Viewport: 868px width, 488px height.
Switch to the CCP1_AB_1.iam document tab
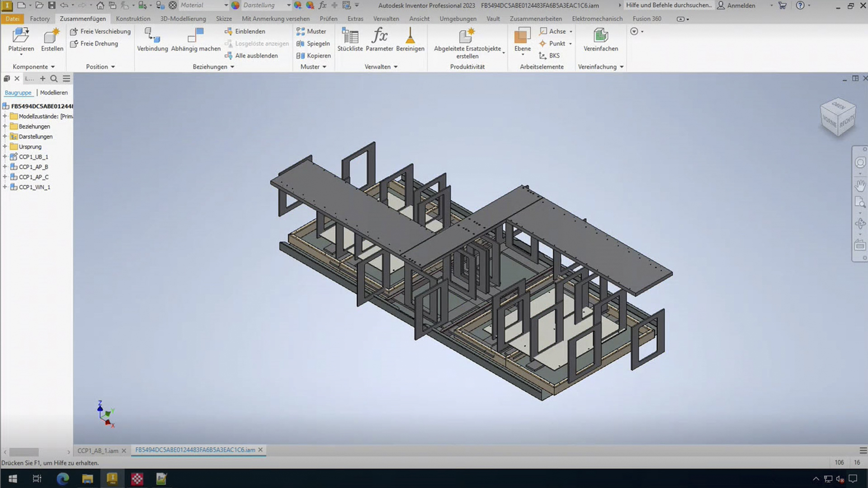tap(97, 450)
